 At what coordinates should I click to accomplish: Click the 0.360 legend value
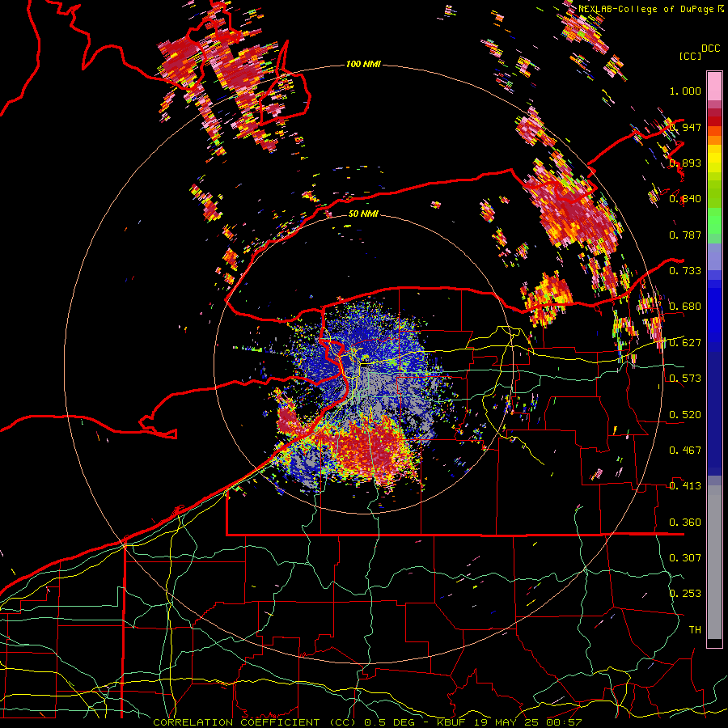pos(685,522)
